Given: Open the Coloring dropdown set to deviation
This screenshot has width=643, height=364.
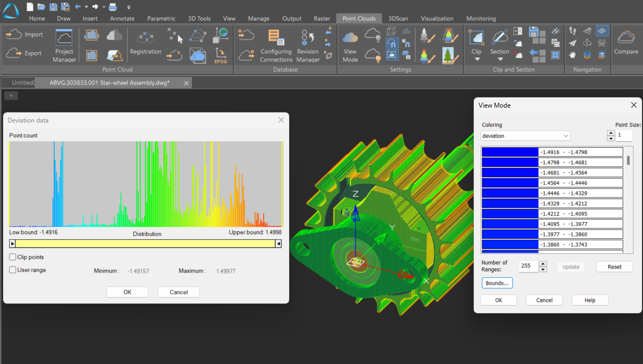Looking at the screenshot, I should (525, 136).
